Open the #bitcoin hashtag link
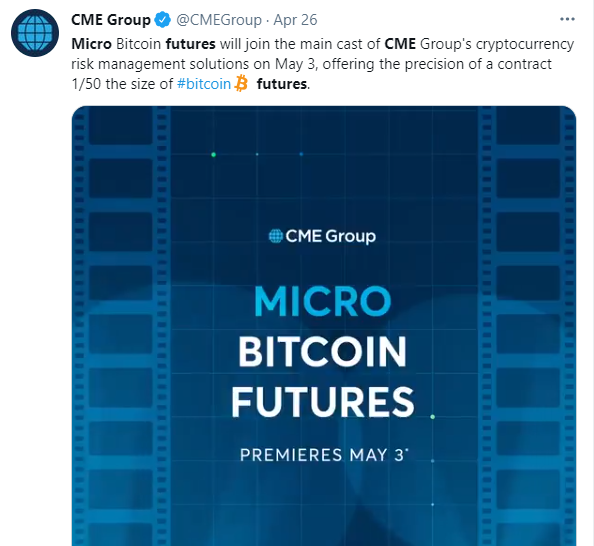This screenshot has width=594, height=546. [204, 84]
